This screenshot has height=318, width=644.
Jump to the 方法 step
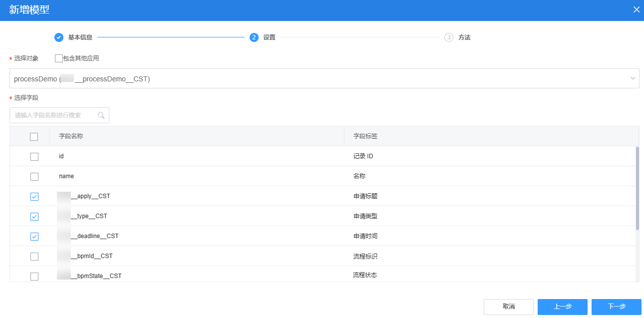click(464, 37)
